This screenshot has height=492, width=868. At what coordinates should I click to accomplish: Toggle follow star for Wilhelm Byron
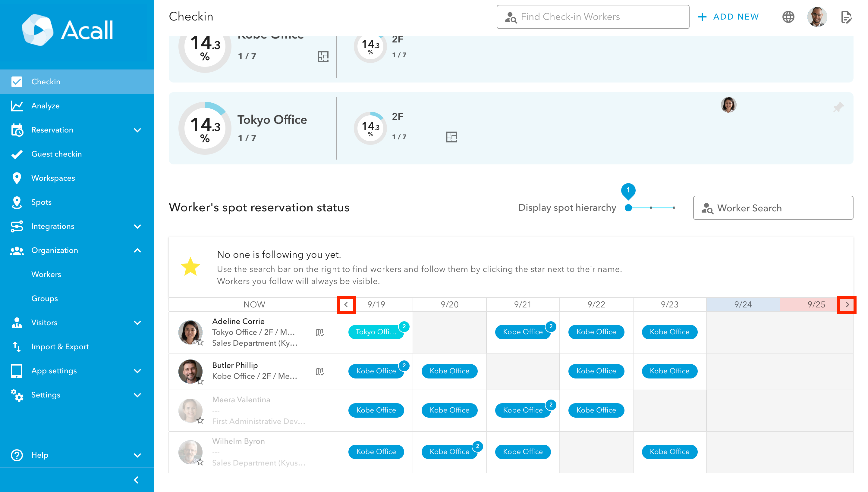point(200,462)
